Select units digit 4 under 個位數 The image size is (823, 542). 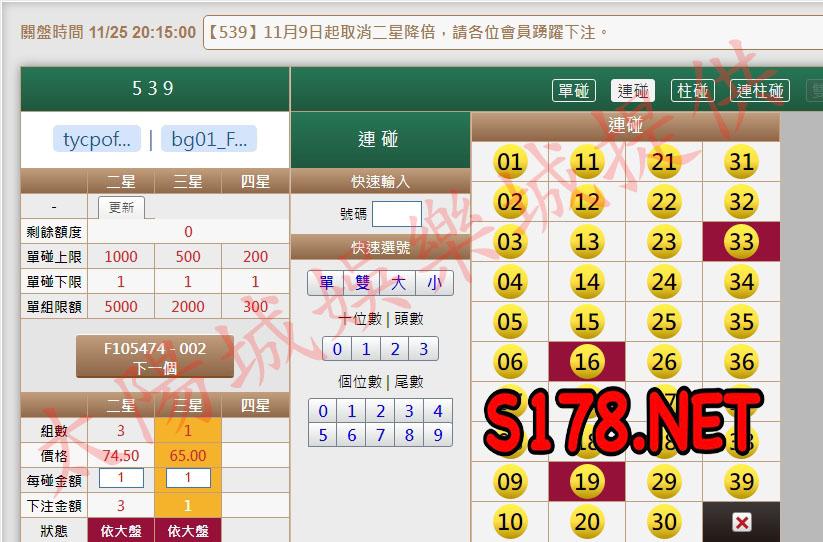[x=438, y=411]
